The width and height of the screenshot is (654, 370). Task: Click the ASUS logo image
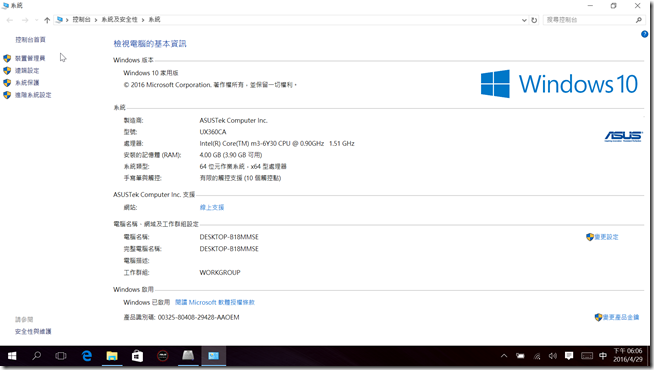click(x=624, y=136)
